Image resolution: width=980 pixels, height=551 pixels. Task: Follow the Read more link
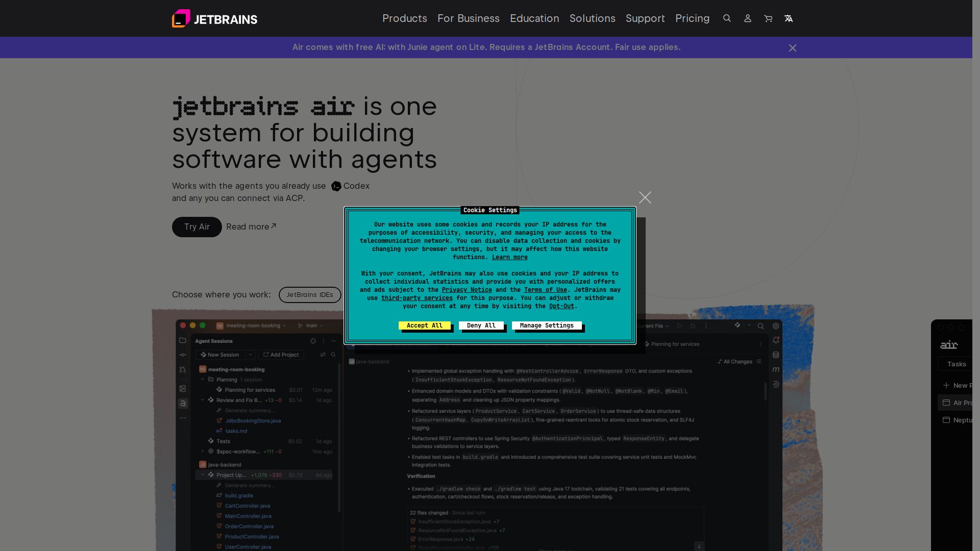pyautogui.click(x=251, y=227)
